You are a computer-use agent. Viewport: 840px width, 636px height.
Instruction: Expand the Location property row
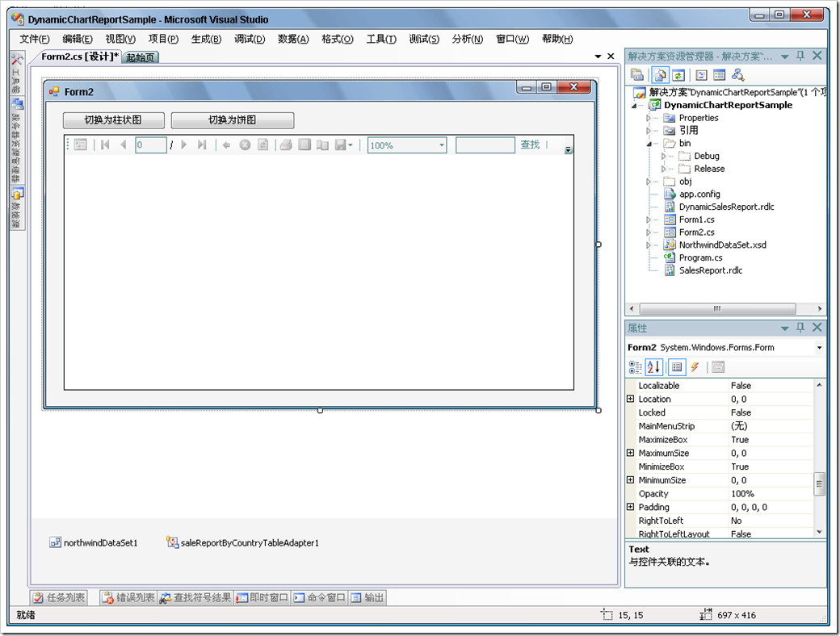631,399
